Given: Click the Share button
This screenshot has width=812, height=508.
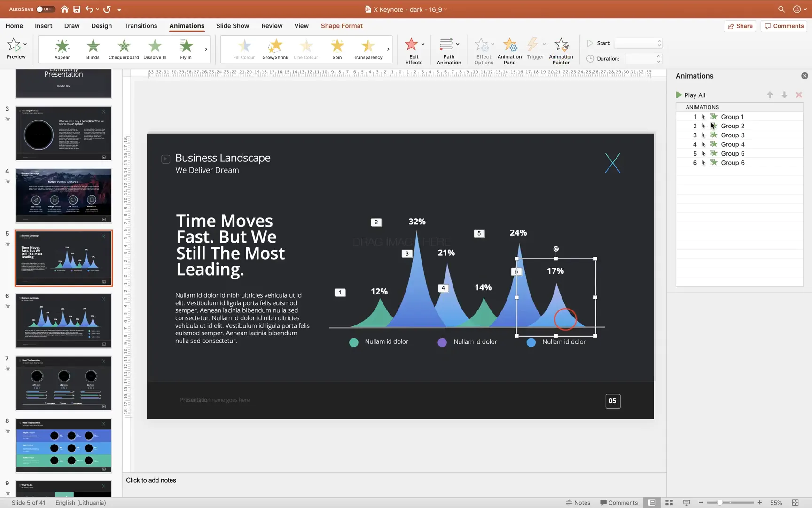Looking at the screenshot, I should [740, 26].
